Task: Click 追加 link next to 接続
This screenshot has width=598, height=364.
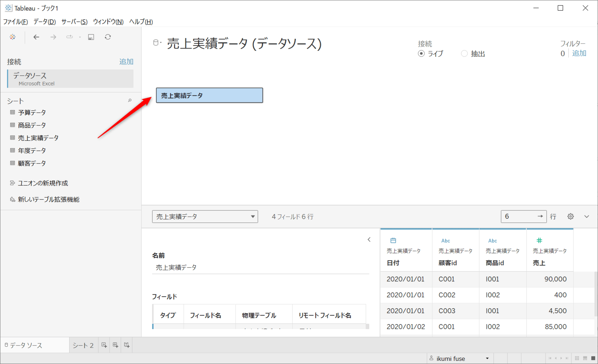Action: pos(126,62)
